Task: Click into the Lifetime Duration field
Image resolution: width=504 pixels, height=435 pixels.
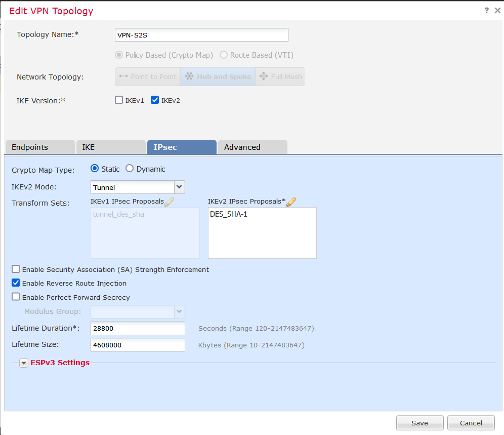Action: click(x=138, y=328)
